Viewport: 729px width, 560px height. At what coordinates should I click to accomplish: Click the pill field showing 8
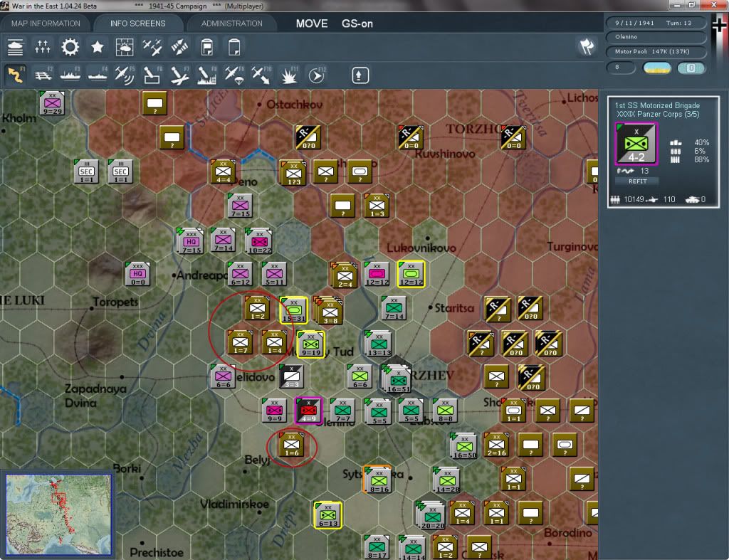coord(621,68)
